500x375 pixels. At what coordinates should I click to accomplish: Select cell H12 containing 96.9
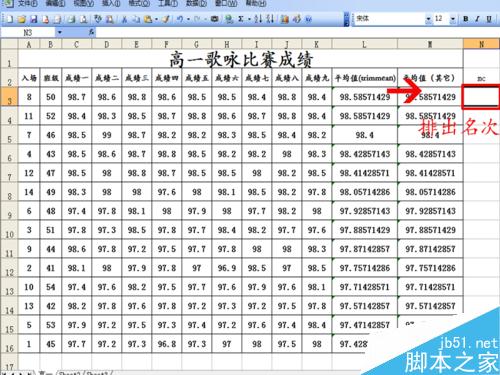(227, 268)
